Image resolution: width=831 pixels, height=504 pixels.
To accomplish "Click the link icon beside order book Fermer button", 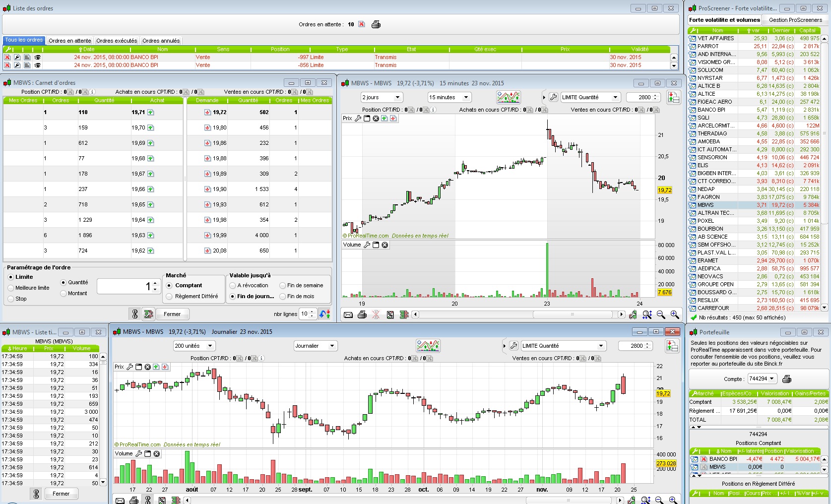I will tap(134, 314).
